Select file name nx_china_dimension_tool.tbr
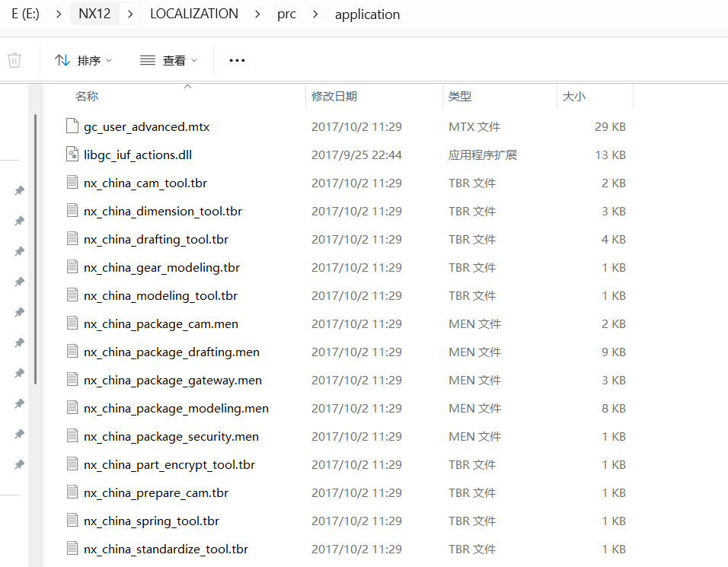 point(163,212)
